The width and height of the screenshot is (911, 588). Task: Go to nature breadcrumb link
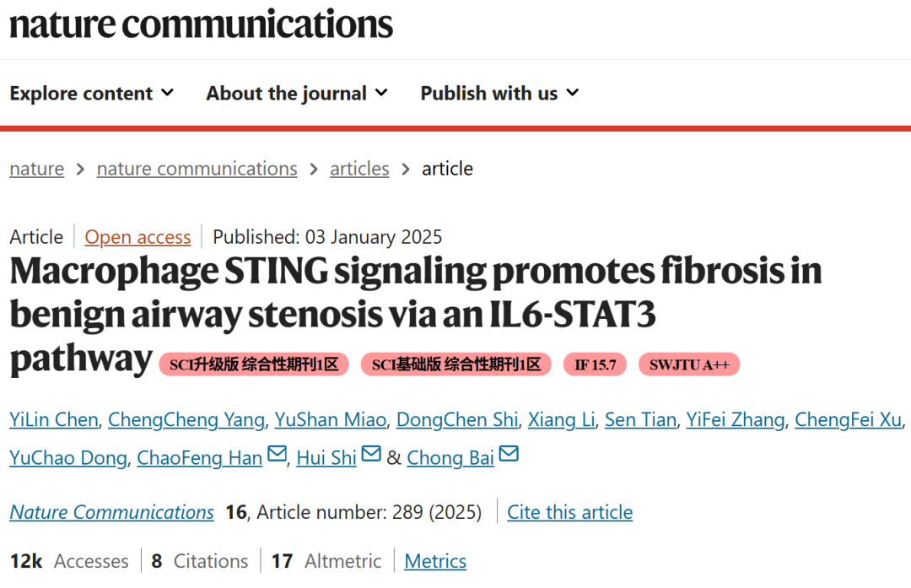tap(37, 169)
